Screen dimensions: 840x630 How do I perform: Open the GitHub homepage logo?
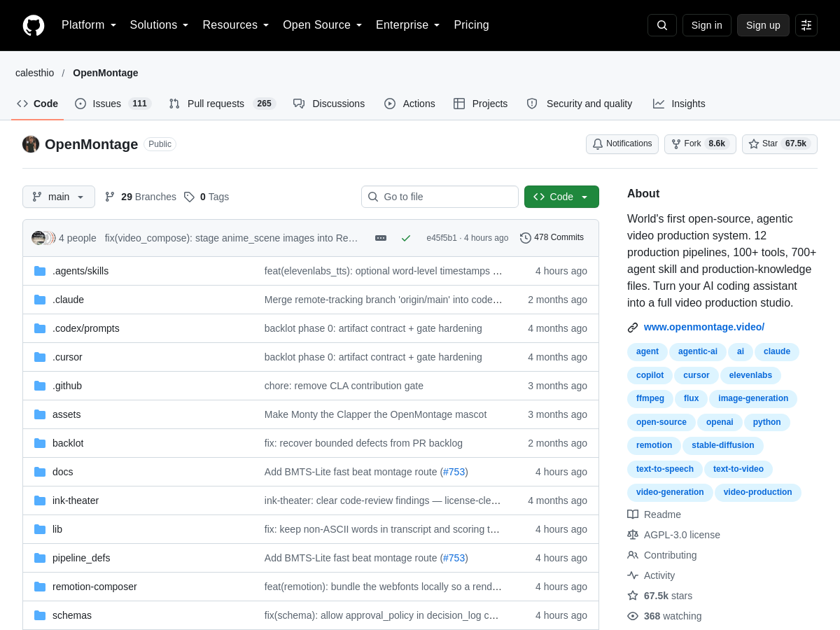(x=34, y=25)
